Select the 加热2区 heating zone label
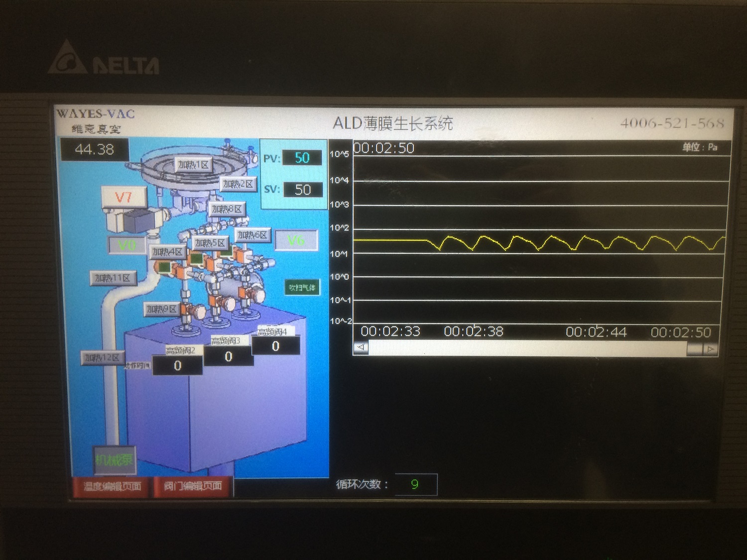 coord(238,184)
